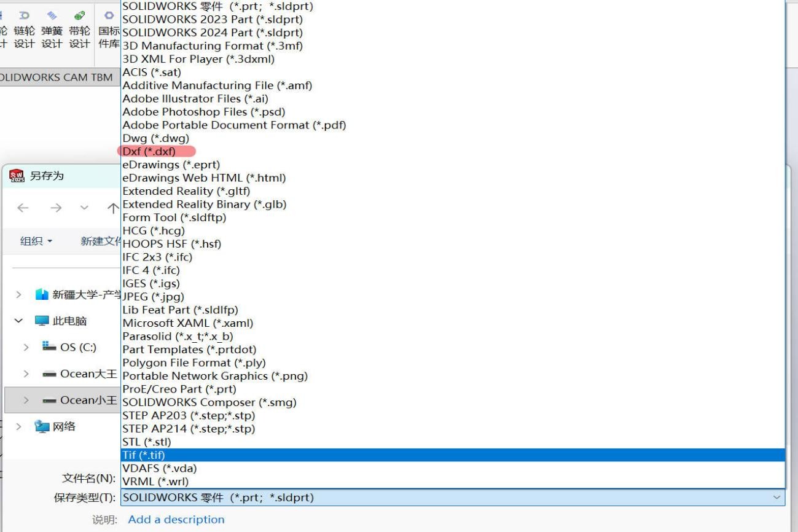Click the 此电脑 computer icon
The image size is (798, 532).
click(x=42, y=321)
